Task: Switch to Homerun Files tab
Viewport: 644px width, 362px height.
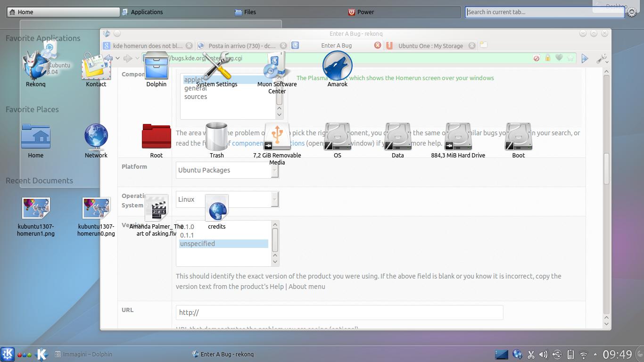Action: (x=290, y=12)
